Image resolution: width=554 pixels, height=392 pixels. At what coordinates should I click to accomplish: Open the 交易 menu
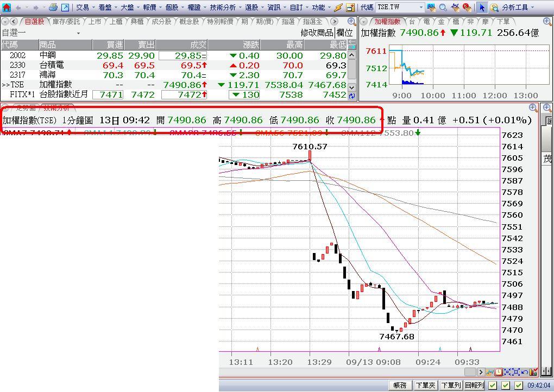(83, 8)
